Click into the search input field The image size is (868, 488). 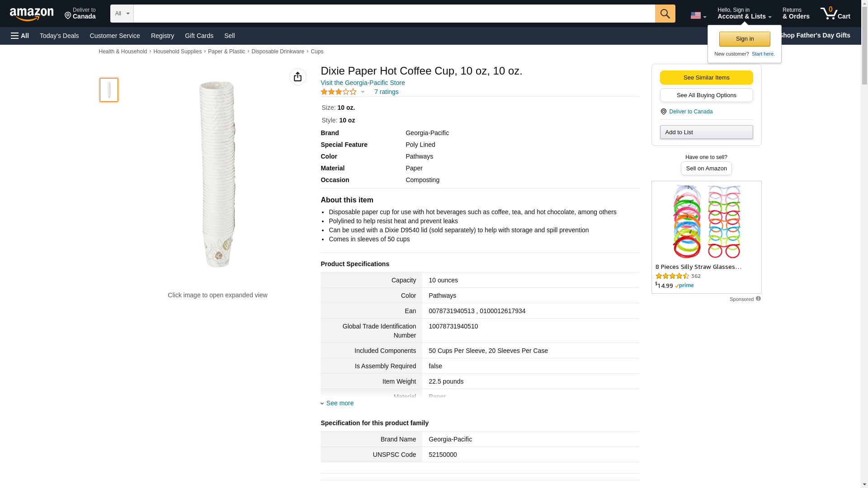tap(393, 14)
